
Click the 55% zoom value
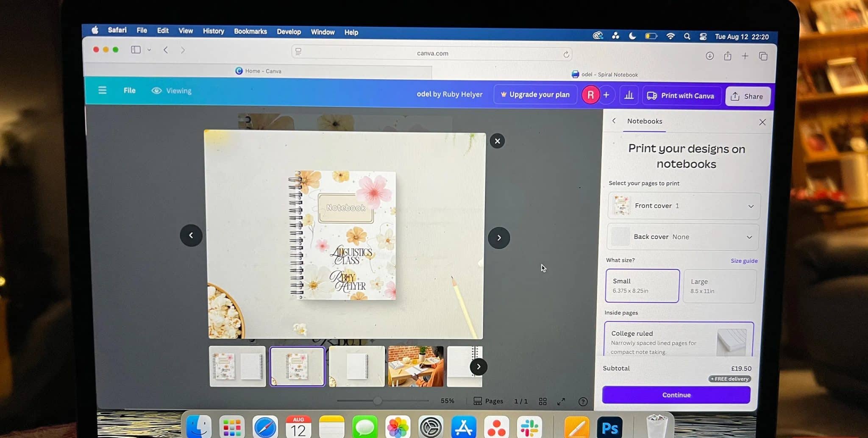[x=447, y=401]
